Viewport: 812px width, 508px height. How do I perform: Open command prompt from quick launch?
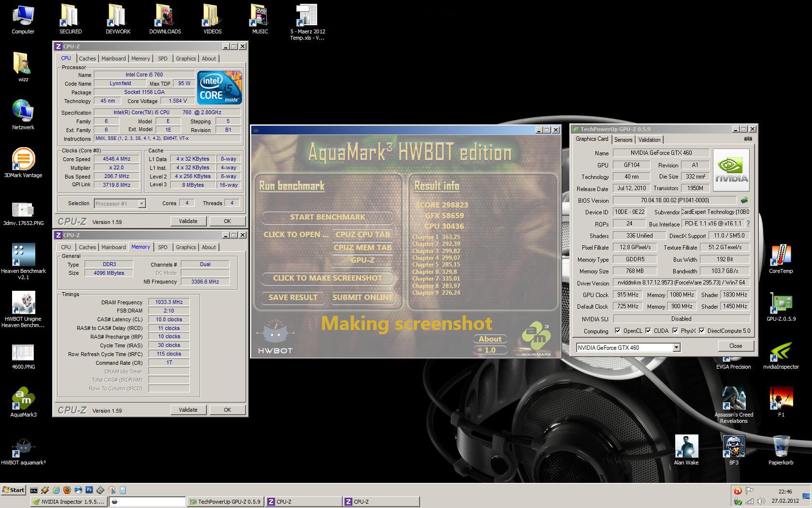pyautogui.click(x=34, y=490)
